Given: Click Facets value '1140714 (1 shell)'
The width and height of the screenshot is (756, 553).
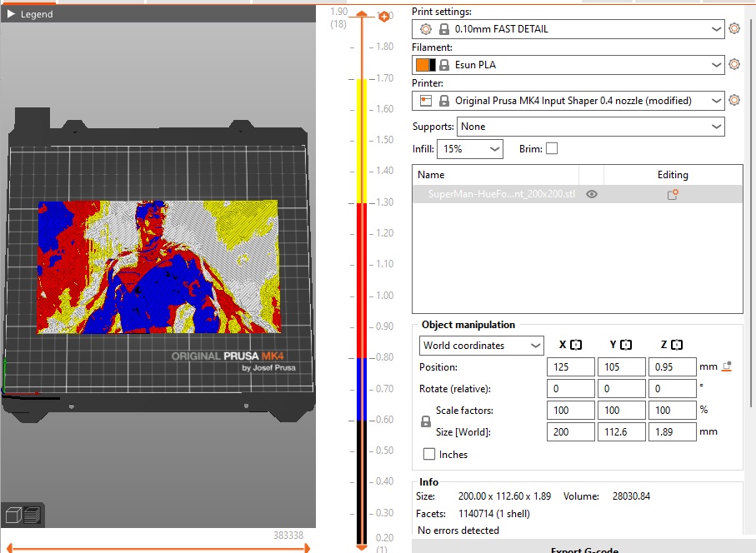Looking at the screenshot, I should coord(493,514).
